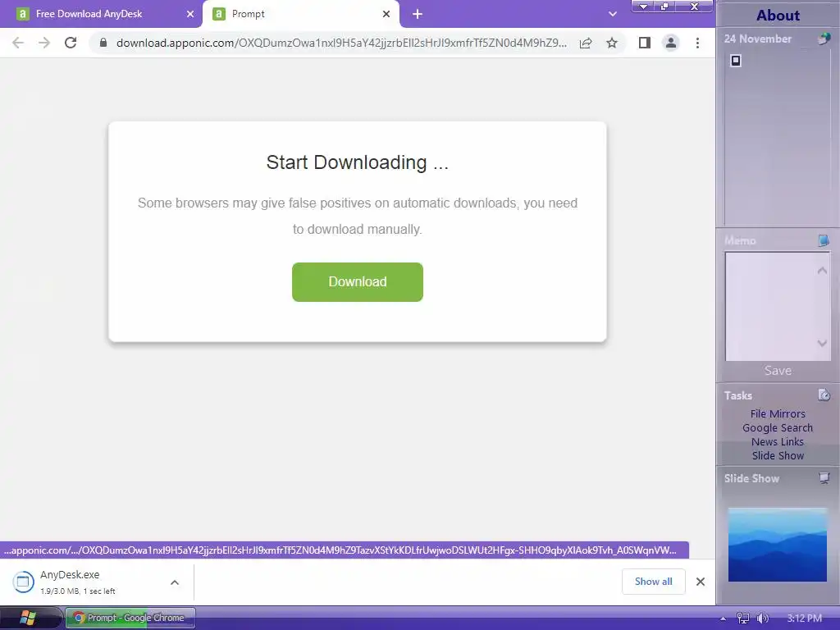Click Prompt - Google Chrome taskbar button
This screenshot has height=630, width=840.
tap(130, 618)
